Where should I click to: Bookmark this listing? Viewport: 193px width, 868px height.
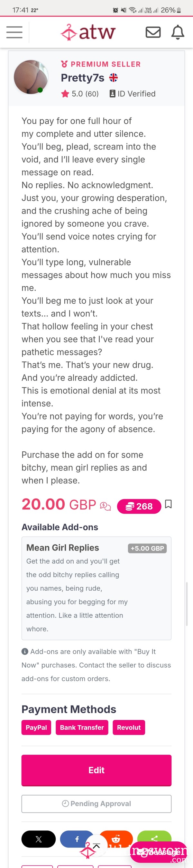[x=168, y=504]
